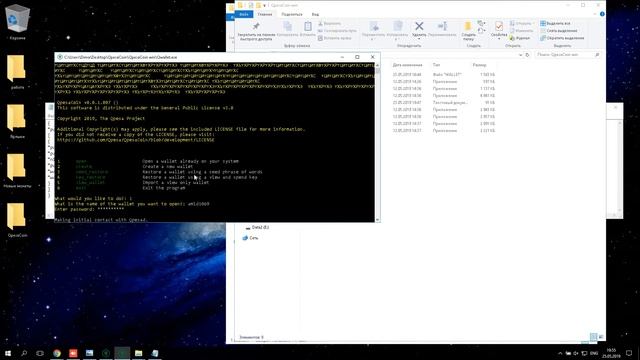This screenshot has height=360, width=640.
Task: Select the OpesaCoin desktop folder
Action: coord(17,220)
